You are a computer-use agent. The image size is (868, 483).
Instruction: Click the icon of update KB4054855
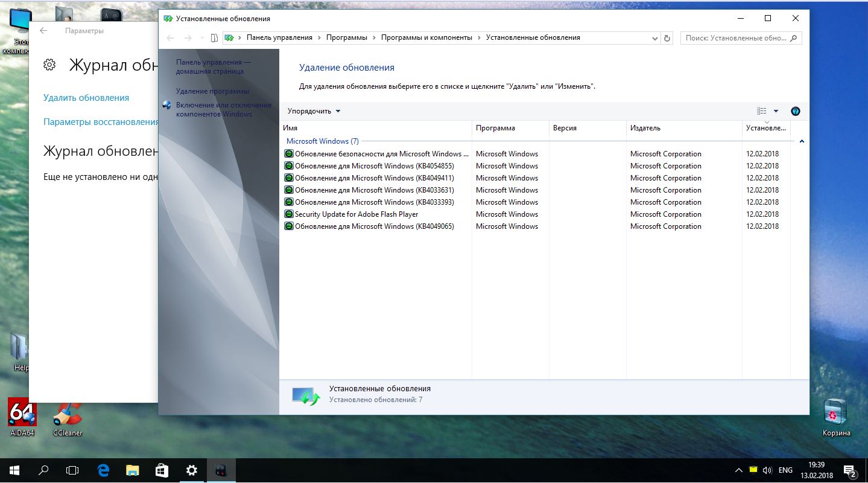[x=288, y=166]
